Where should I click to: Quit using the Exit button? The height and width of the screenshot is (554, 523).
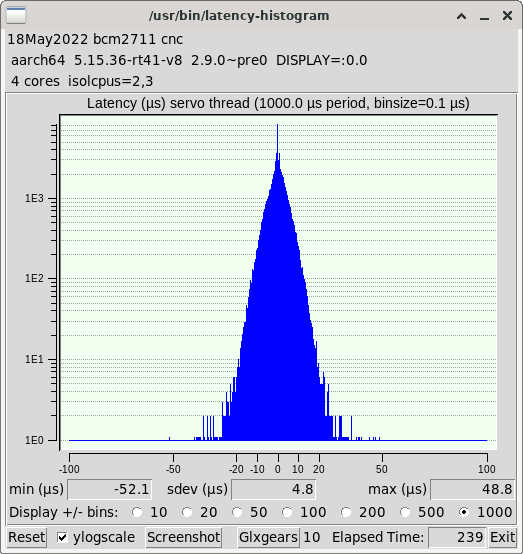(502, 537)
